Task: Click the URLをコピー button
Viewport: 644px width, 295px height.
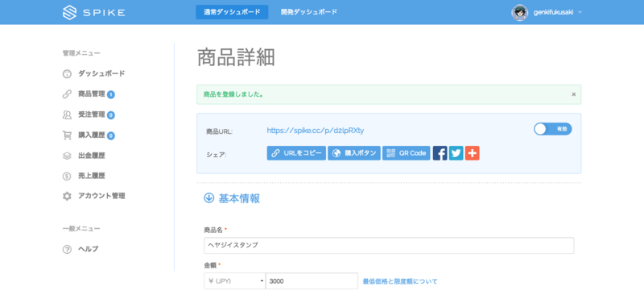Action: click(x=296, y=153)
